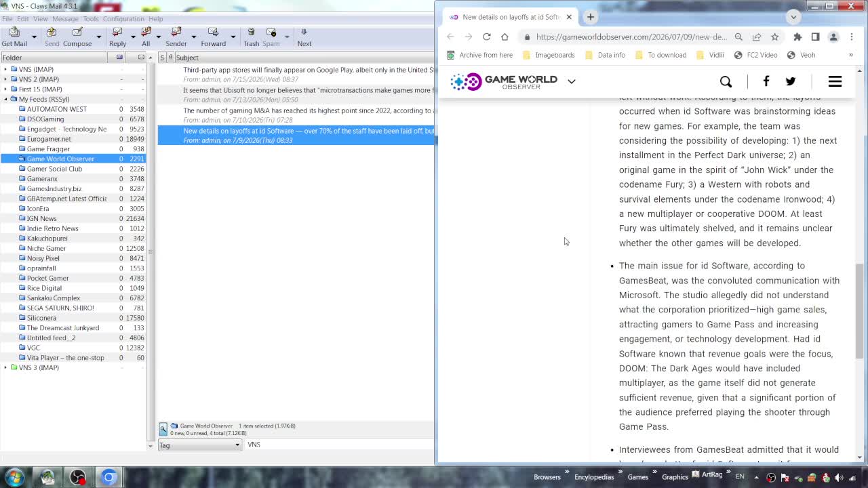This screenshot has width=868, height=488.
Task: Click the Forward message icon
Action: tap(213, 37)
